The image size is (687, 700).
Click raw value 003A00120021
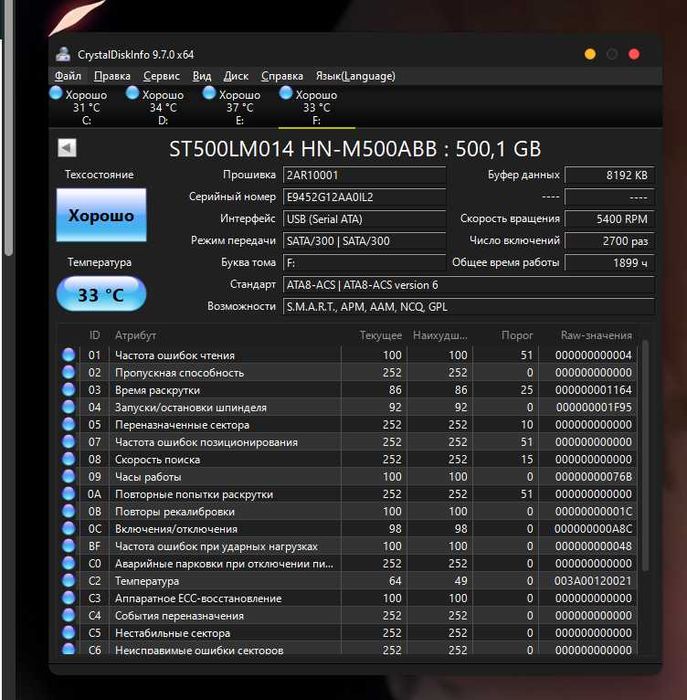click(593, 581)
